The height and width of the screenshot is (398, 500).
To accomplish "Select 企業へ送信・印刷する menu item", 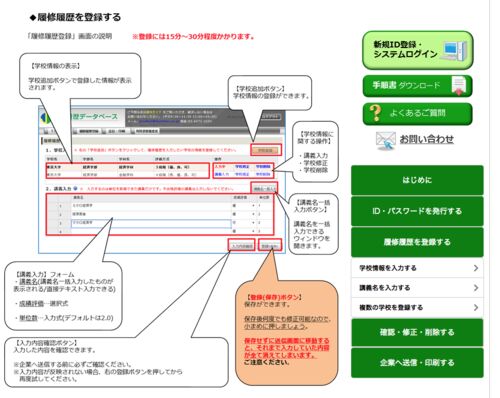I will [417, 363].
